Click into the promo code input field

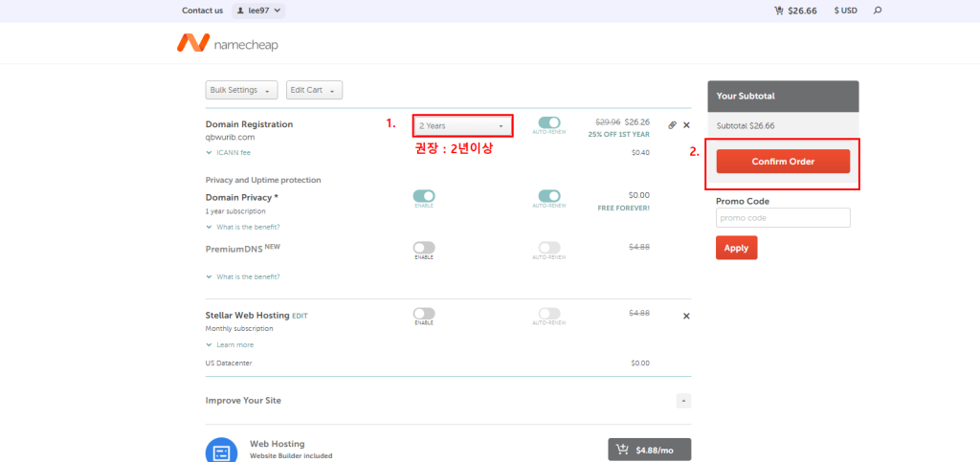[783, 218]
